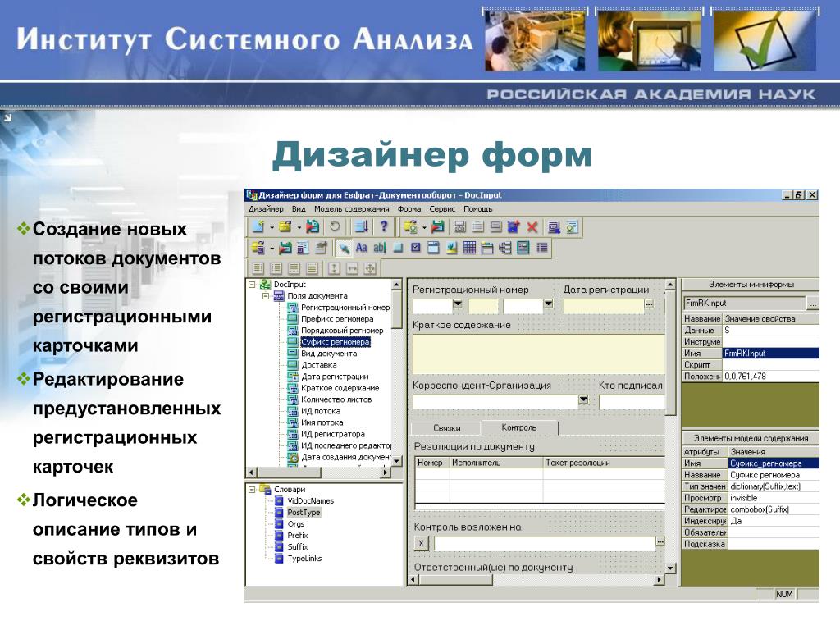Open the Модель содержания menu
Viewport: 840px width, 630px height.
tap(351, 209)
